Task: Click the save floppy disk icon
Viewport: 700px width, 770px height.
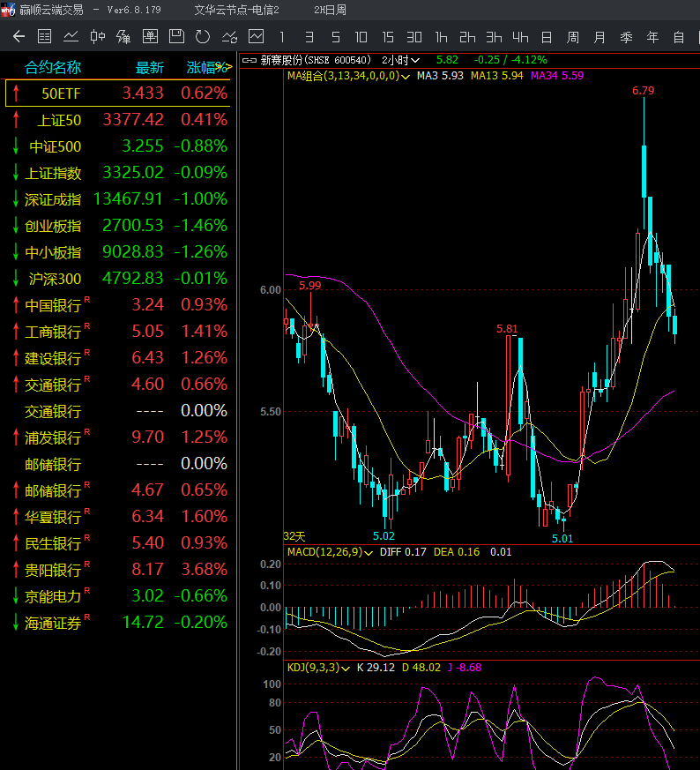Action: coord(176,37)
